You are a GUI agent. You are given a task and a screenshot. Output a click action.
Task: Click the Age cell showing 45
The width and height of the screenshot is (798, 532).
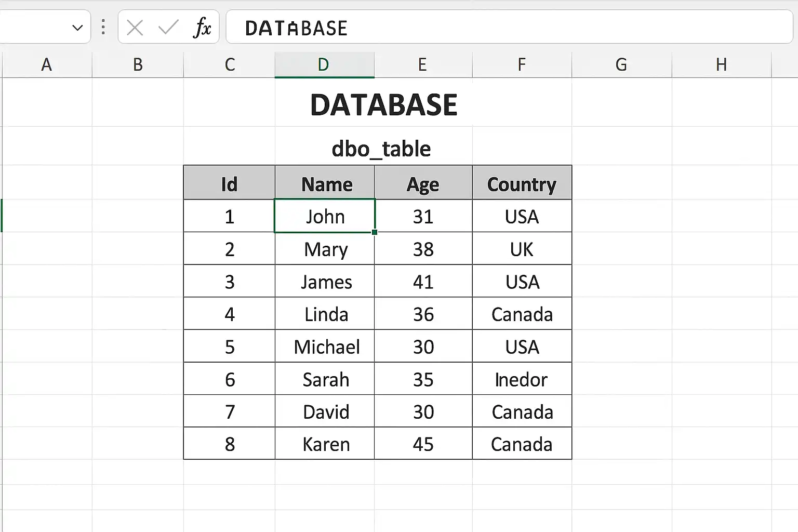tap(423, 444)
